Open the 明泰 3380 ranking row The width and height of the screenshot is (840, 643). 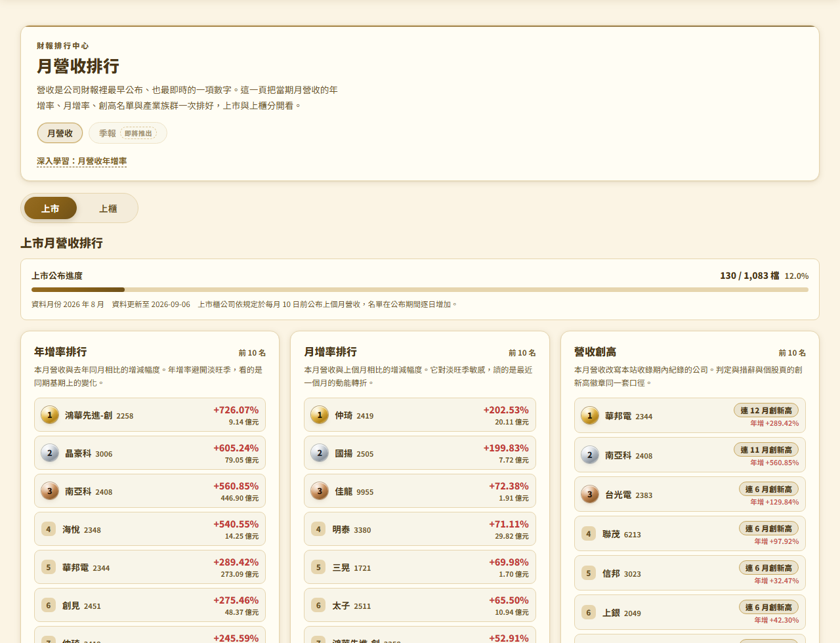(x=420, y=529)
